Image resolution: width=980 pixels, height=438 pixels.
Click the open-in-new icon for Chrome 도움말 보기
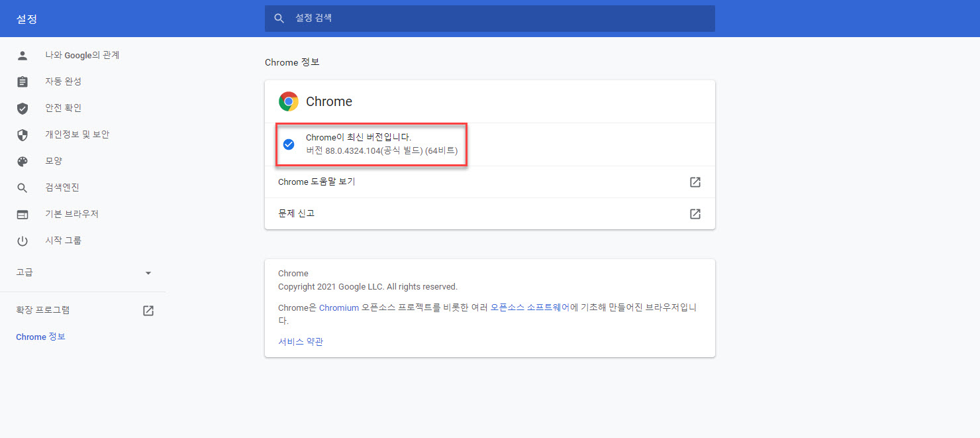[x=695, y=182]
